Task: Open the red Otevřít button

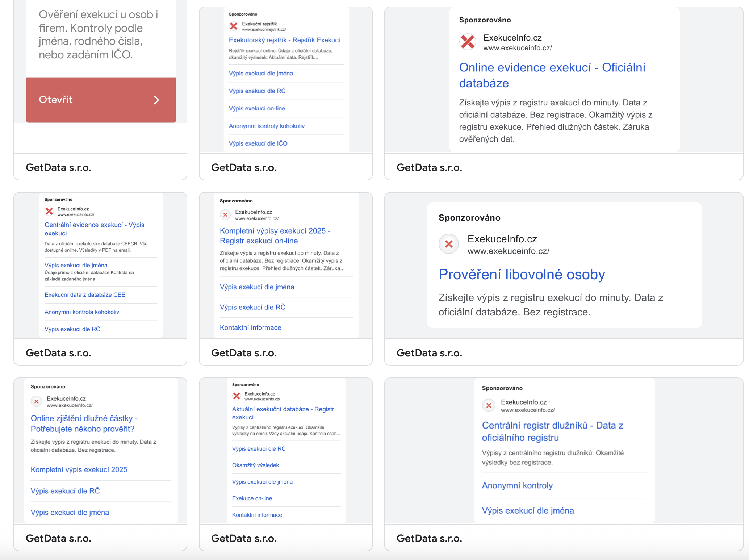Action: pyautogui.click(x=101, y=100)
